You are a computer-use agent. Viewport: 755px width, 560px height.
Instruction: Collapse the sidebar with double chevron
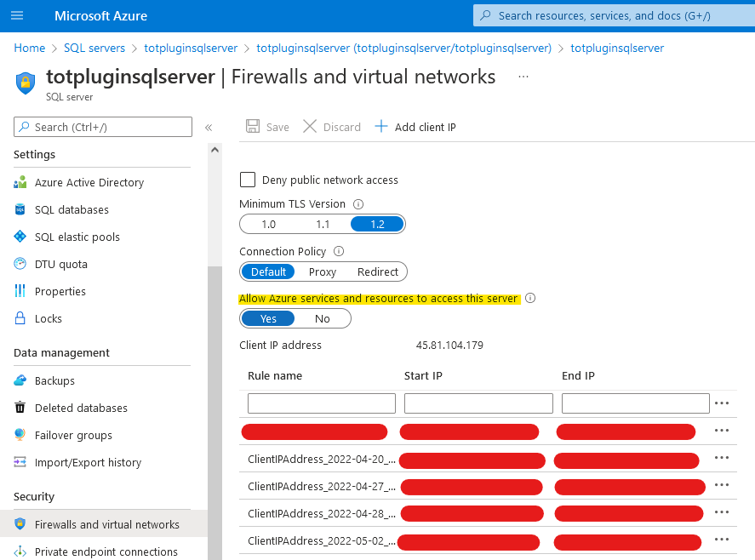click(209, 128)
